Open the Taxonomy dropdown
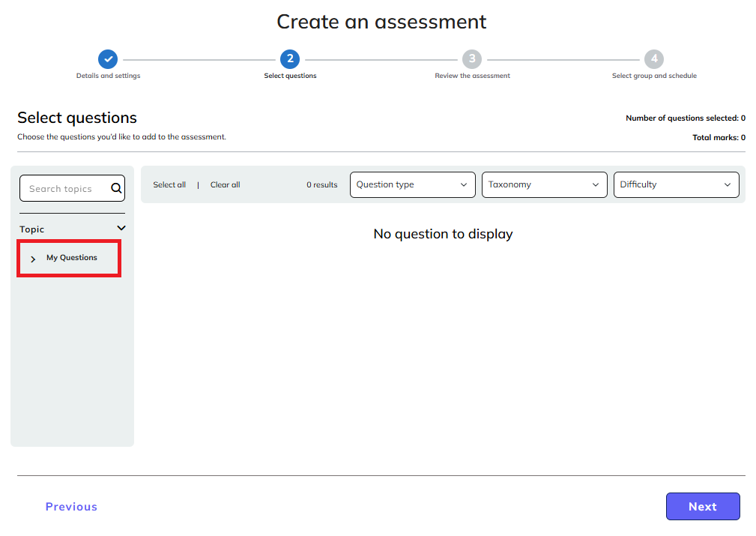 pyautogui.click(x=545, y=184)
